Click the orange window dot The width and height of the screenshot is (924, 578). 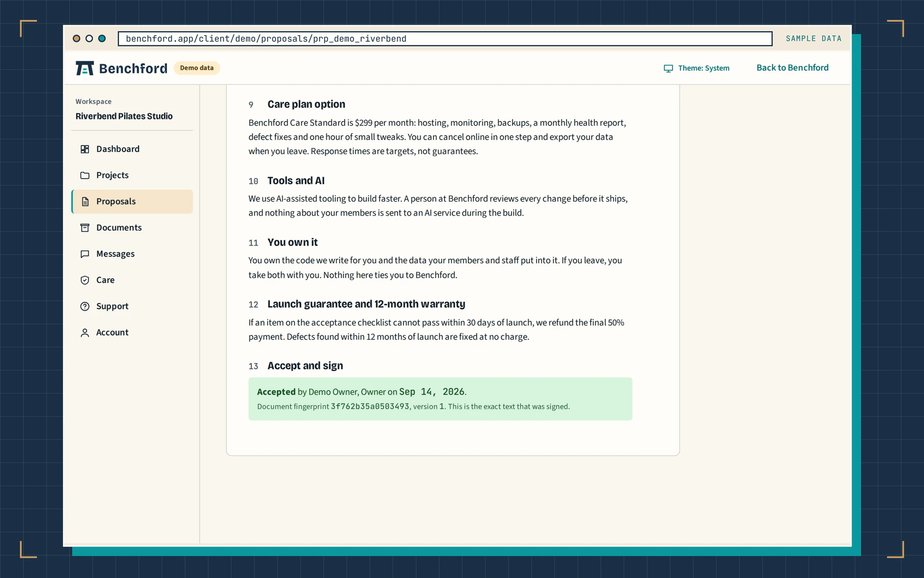tap(77, 39)
